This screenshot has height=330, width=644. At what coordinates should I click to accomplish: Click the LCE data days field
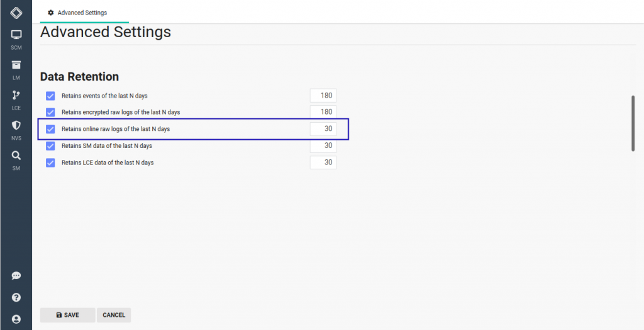323,162
